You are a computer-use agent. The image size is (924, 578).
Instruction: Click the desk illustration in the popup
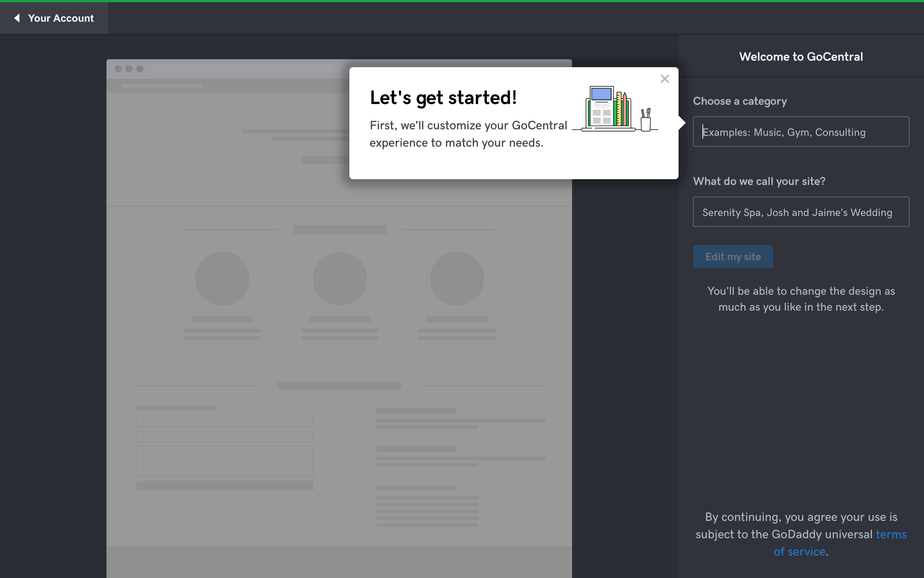pyautogui.click(x=615, y=109)
